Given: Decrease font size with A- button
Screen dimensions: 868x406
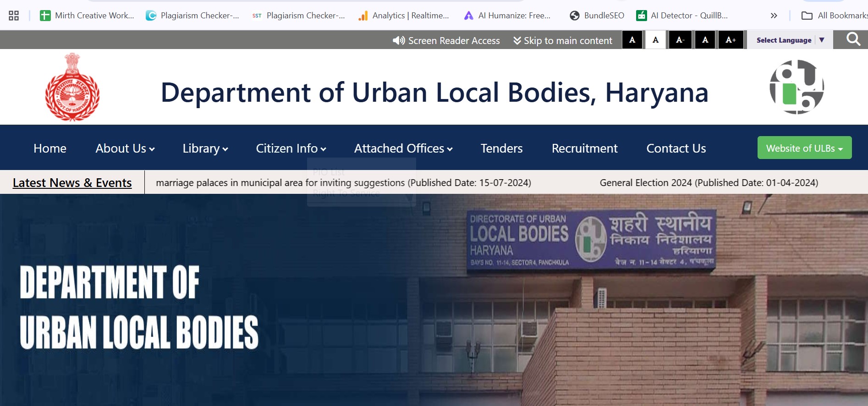Looking at the screenshot, I should [x=680, y=40].
